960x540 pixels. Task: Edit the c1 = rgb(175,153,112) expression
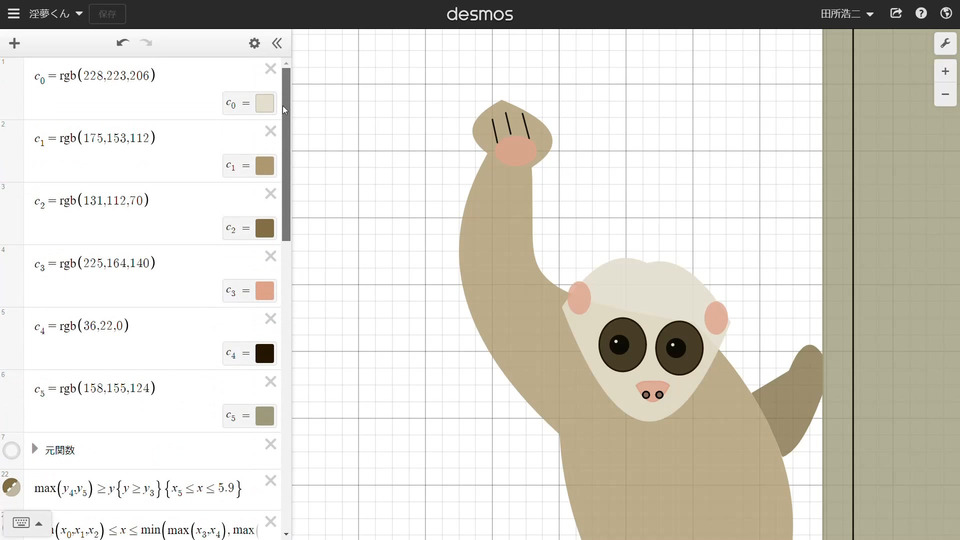95,138
